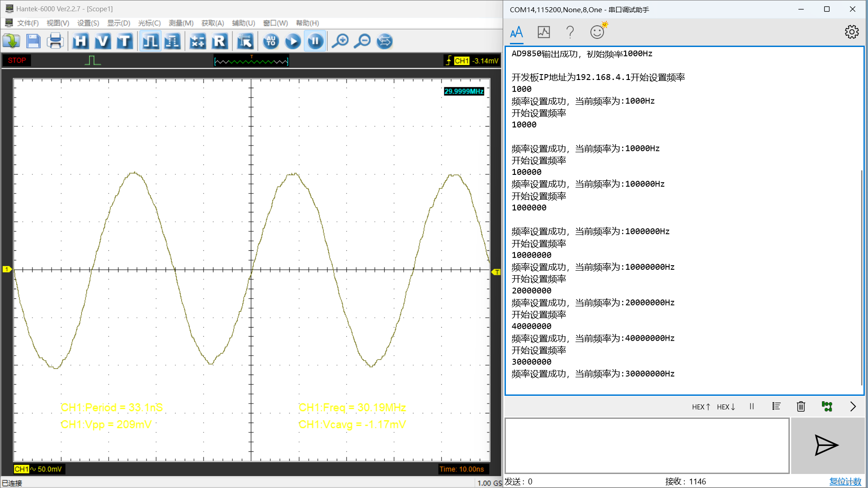Click the serial send text input box

(646, 446)
